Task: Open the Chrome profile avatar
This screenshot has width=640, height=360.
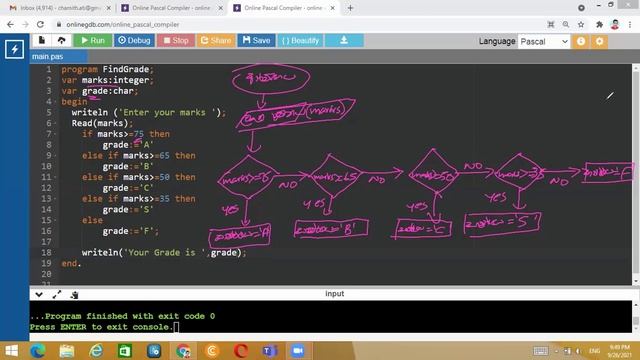Action: point(615,24)
